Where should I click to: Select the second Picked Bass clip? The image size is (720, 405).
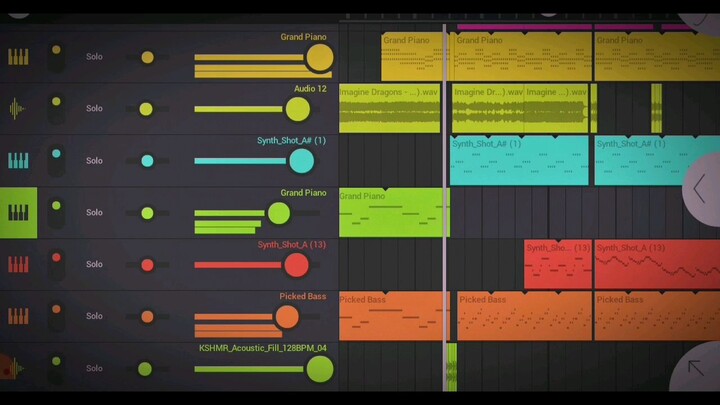pyautogui.click(x=524, y=316)
